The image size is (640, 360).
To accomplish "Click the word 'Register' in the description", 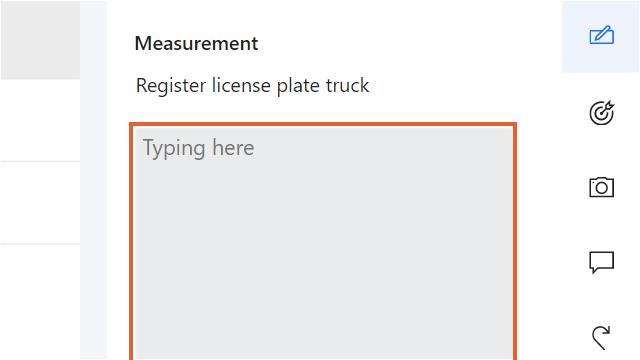I will tap(171, 86).
